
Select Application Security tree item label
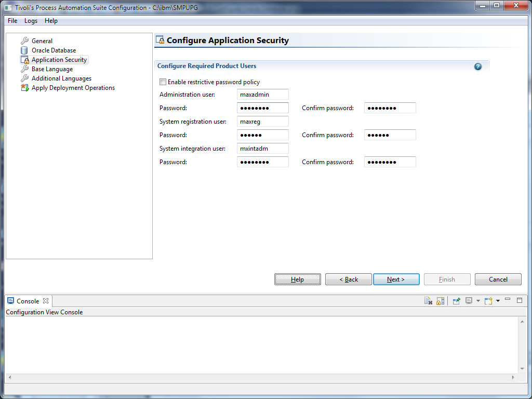click(59, 60)
